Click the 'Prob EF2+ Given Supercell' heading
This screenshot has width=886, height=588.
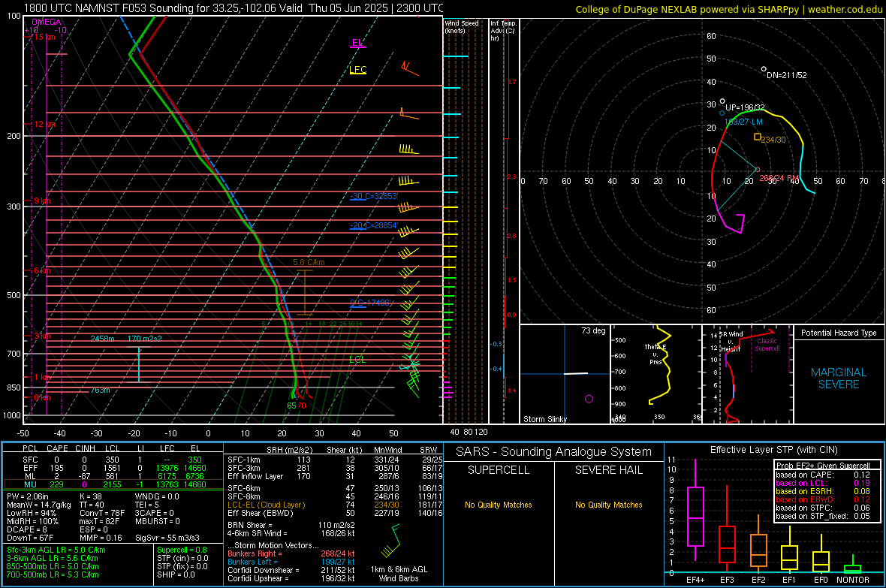pos(823,466)
